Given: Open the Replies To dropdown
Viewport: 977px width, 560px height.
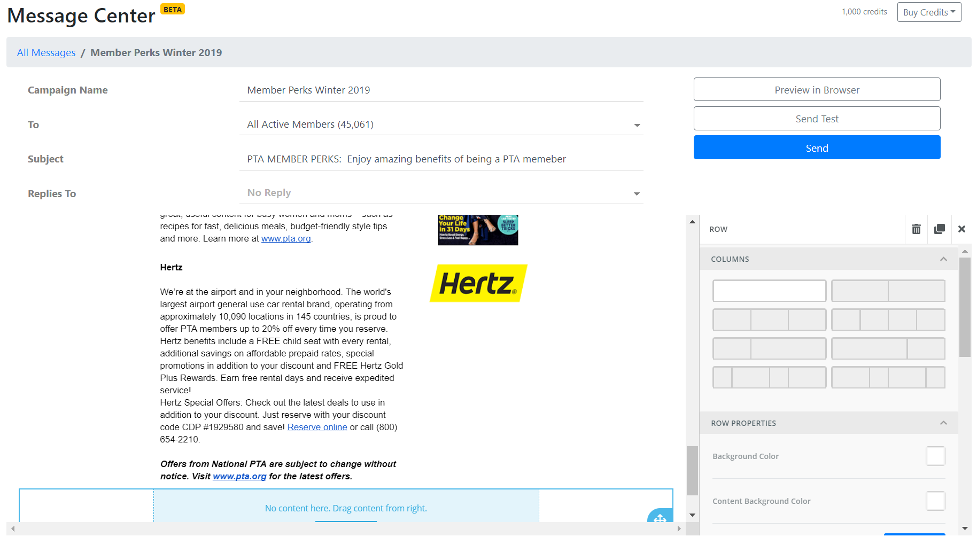Looking at the screenshot, I should pyautogui.click(x=441, y=193).
